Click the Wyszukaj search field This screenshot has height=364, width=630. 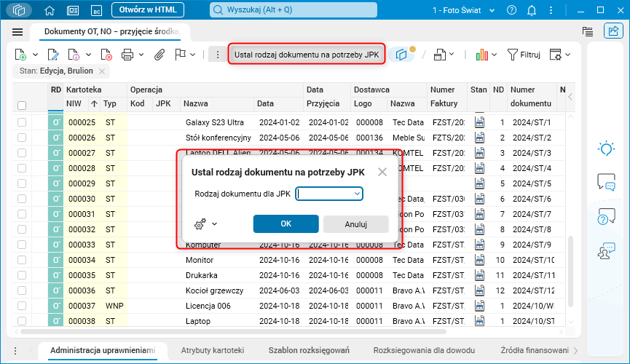coord(294,10)
